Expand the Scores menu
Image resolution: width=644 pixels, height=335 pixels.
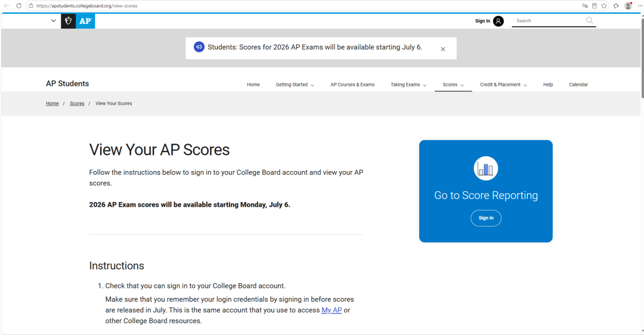click(453, 85)
